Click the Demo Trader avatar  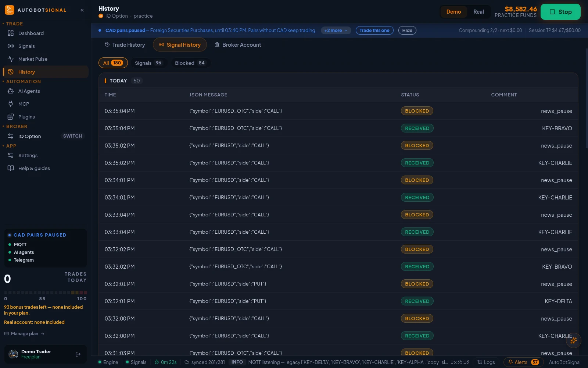pyautogui.click(x=13, y=354)
